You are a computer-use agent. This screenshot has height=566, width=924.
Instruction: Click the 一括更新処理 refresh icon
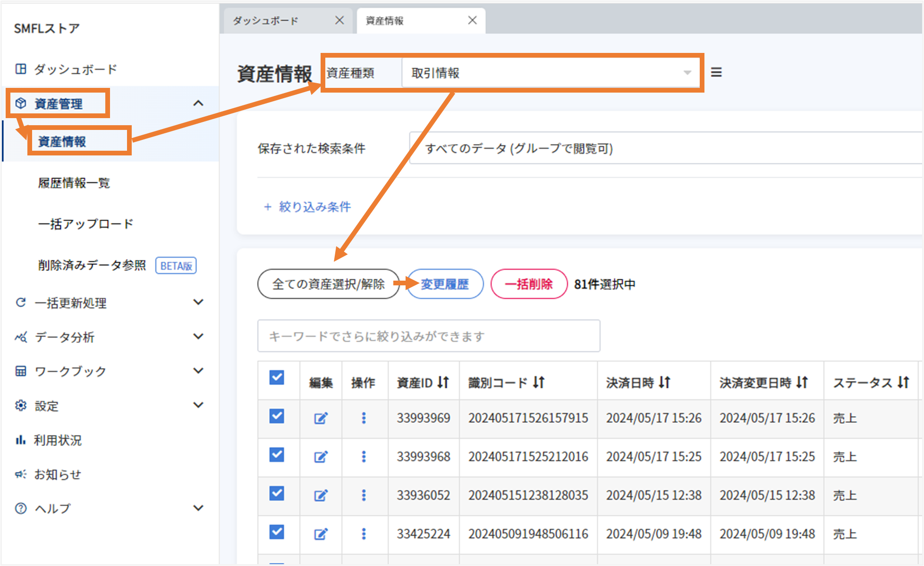20,303
